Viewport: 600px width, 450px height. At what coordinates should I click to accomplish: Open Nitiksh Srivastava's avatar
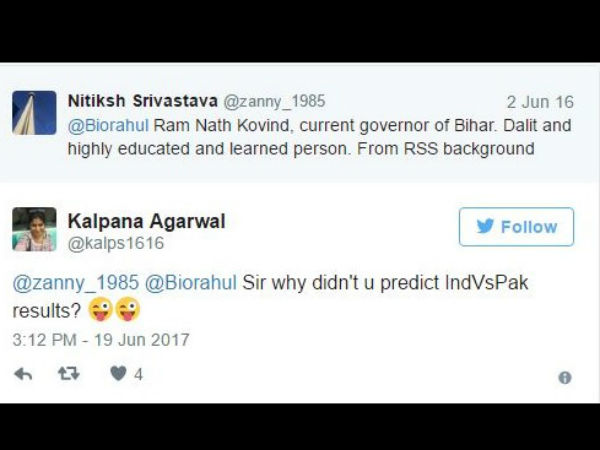[x=34, y=113]
